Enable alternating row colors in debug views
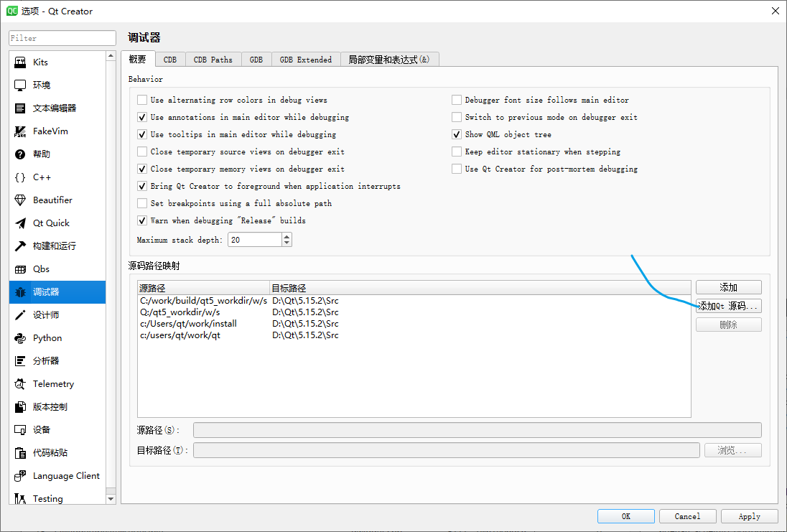 pos(142,100)
